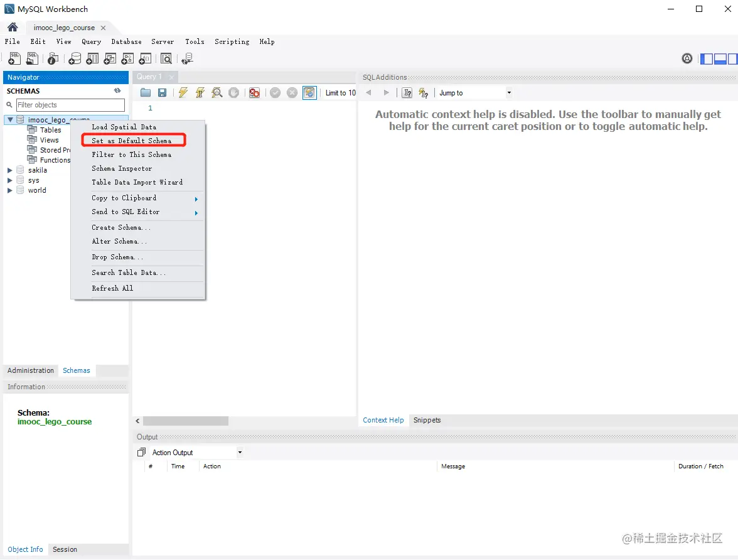
Task: Click the stop execution hand icon
Action: pos(234,93)
